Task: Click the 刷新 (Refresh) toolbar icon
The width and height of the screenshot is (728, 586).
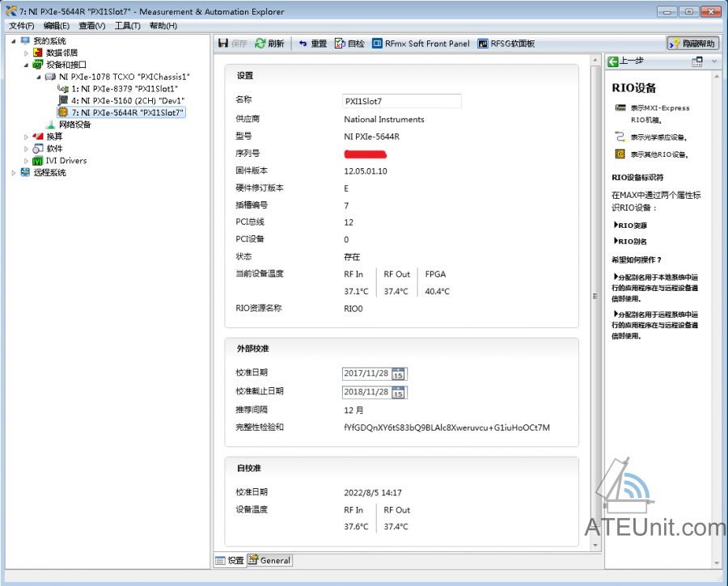Action: click(x=269, y=44)
